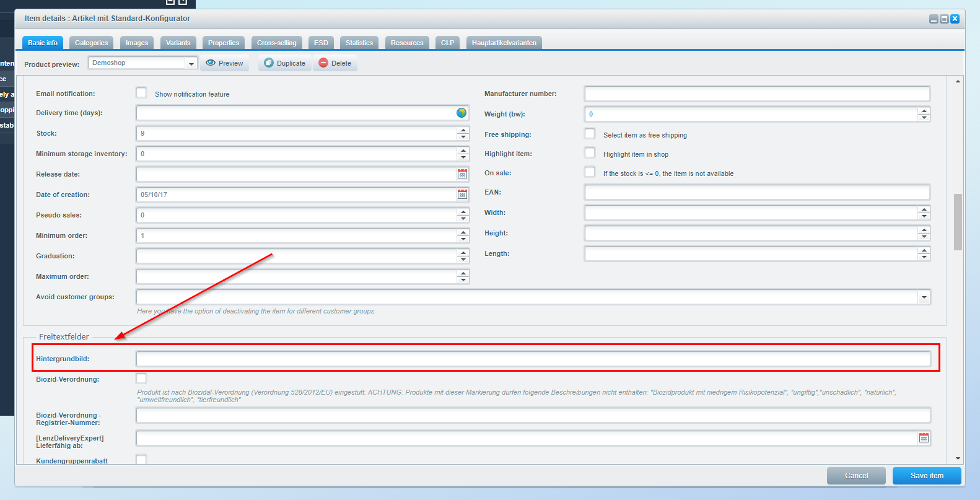Screen dimensions: 980x500
Task: Adjust the Maximum order spinner
Action: coord(463,276)
